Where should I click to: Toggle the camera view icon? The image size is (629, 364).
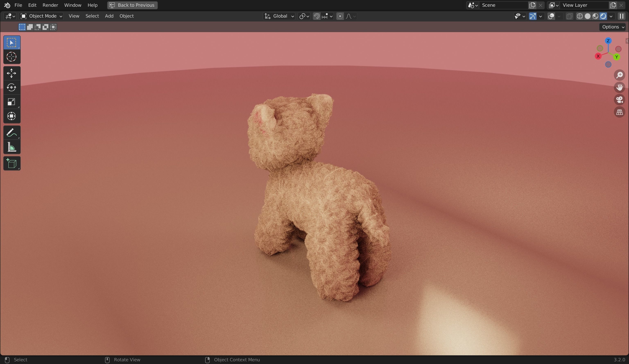tap(619, 100)
